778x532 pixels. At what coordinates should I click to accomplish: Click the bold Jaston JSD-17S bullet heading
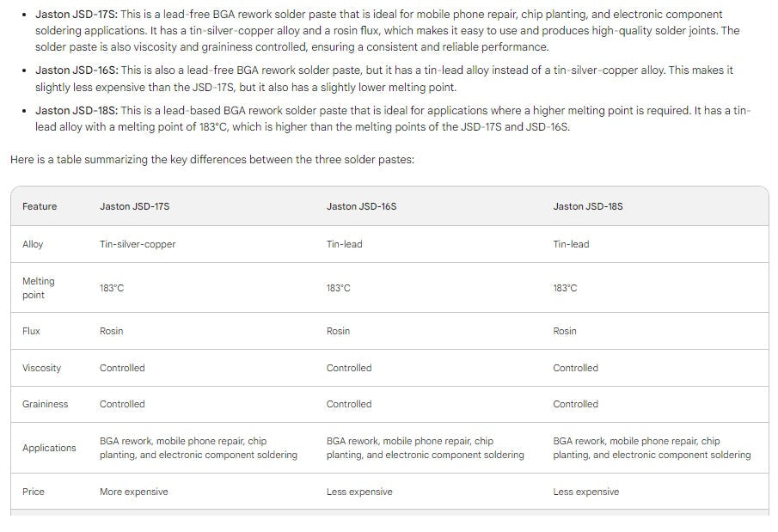pos(76,15)
